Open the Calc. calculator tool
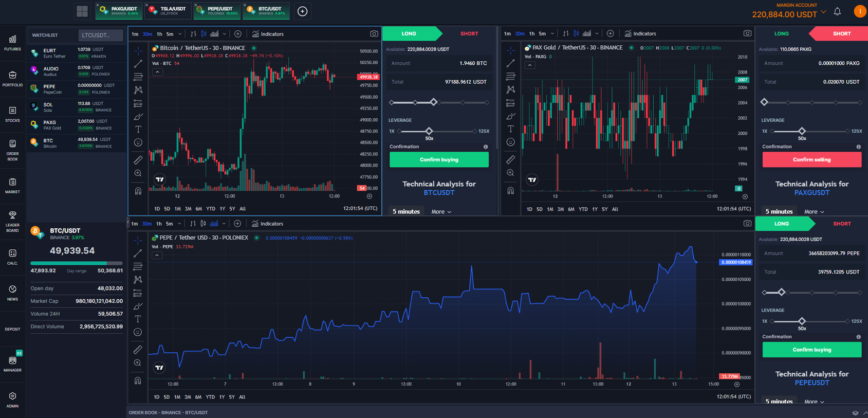 12,257
